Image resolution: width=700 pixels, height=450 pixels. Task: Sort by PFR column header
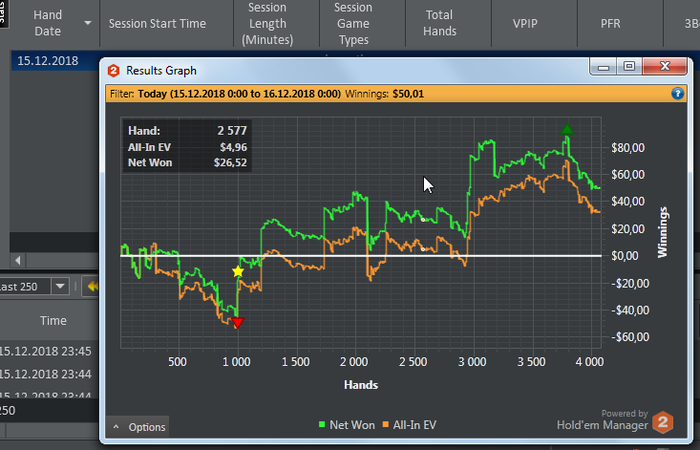(610, 23)
